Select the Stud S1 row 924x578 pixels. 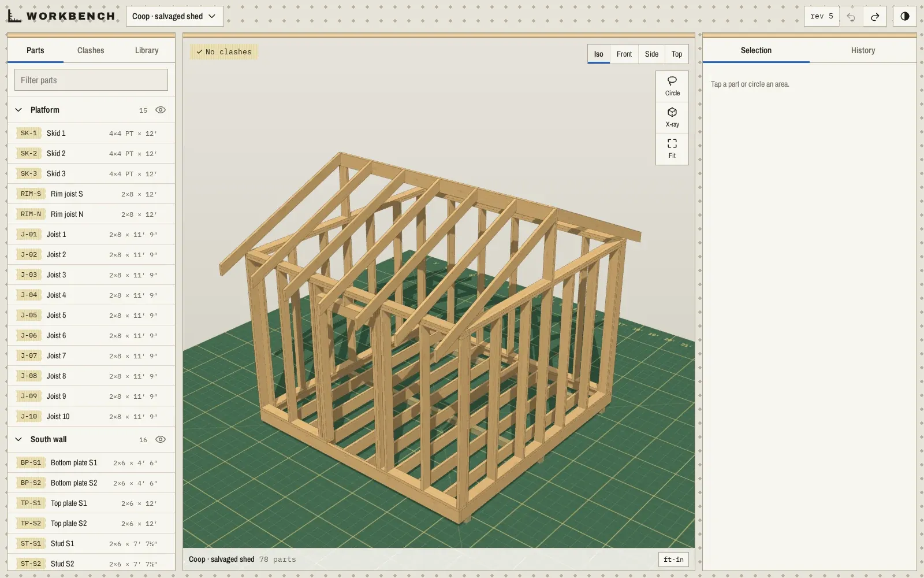[91, 543]
